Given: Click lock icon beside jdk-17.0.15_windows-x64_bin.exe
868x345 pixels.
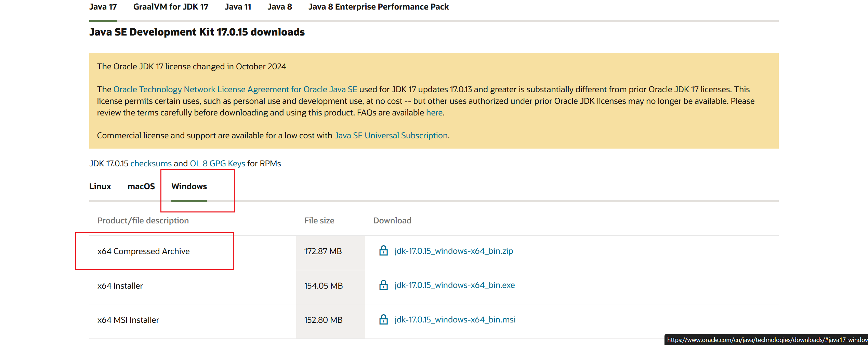Looking at the screenshot, I should pos(383,285).
